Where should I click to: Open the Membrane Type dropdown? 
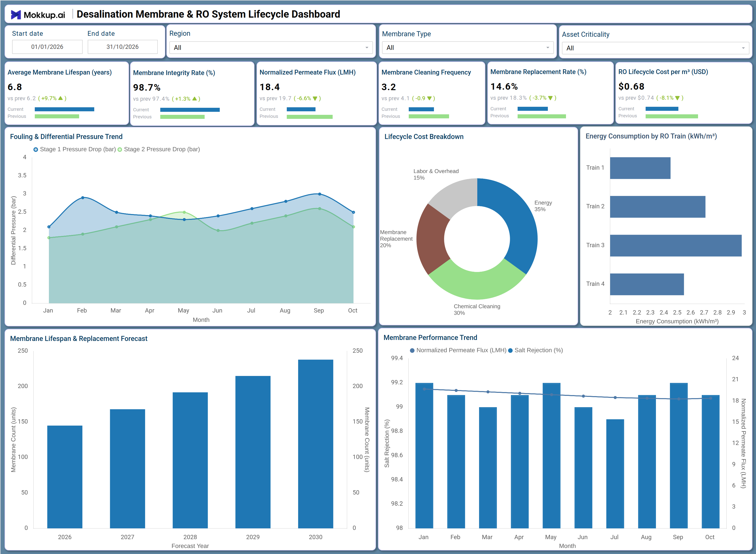pyautogui.click(x=467, y=48)
